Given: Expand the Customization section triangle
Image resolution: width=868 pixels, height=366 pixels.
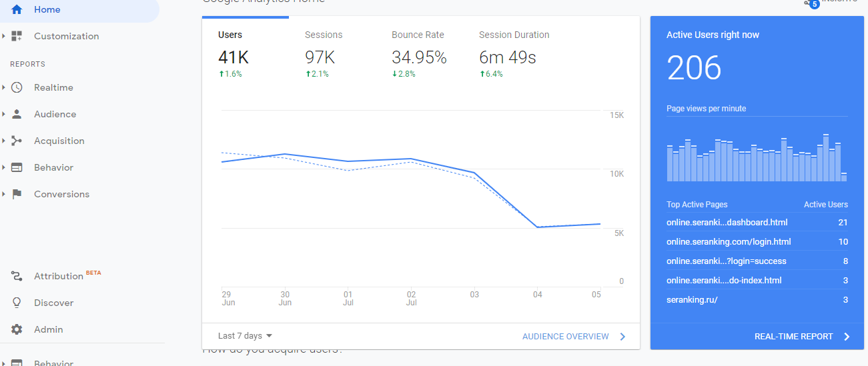Looking at the screenshot, I should pos(3,36).
